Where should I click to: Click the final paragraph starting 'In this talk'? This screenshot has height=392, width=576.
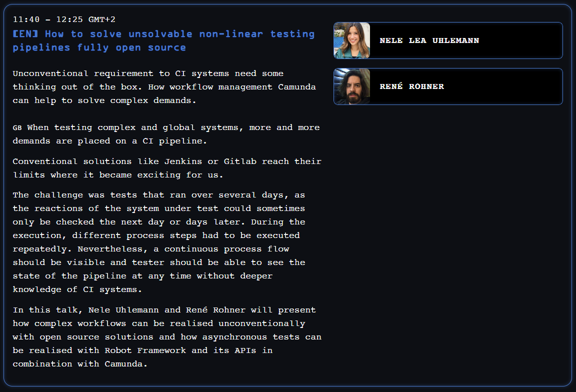point(166,336)
